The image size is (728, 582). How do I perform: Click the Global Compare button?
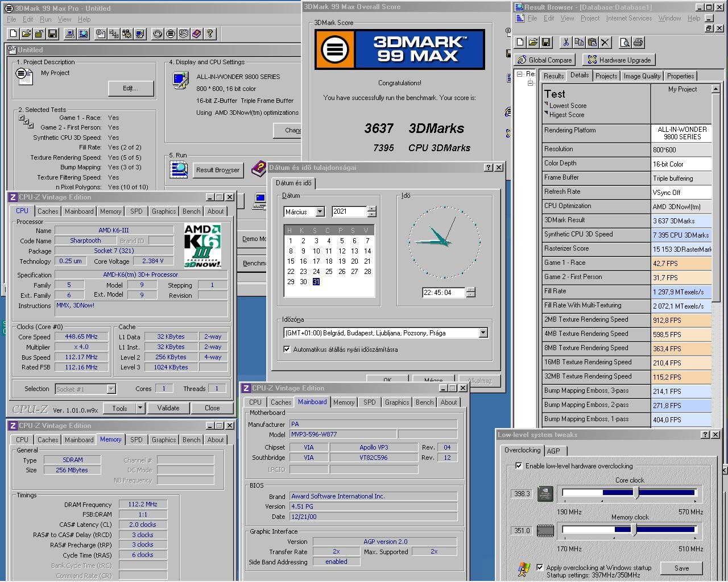pos(545,60)
